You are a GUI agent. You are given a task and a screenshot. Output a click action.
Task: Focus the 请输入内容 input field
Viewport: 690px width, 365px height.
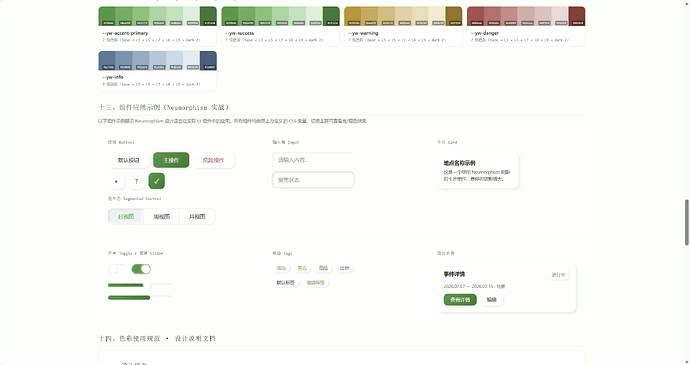(x=313, y=160)
